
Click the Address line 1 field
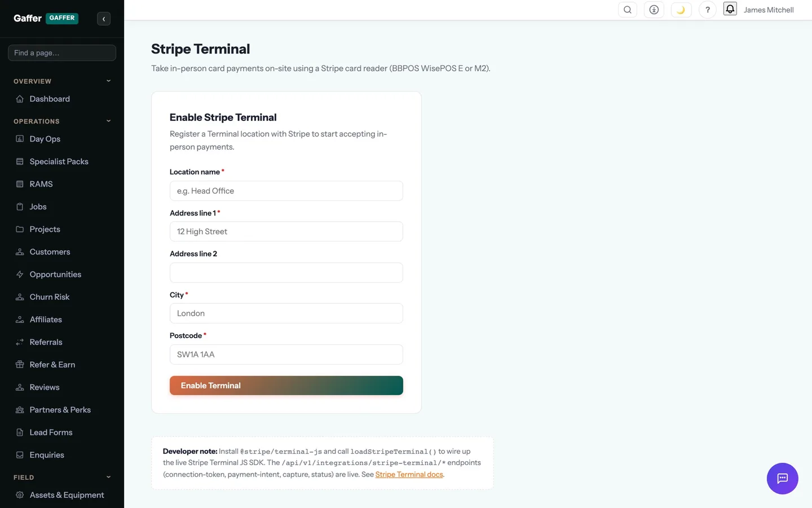[x=286, y=231]
